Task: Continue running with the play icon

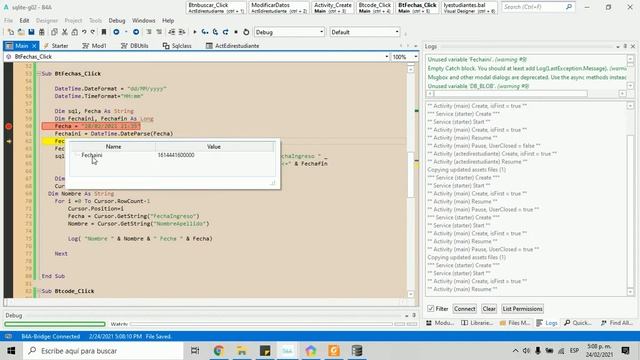Action: point(195,32)
